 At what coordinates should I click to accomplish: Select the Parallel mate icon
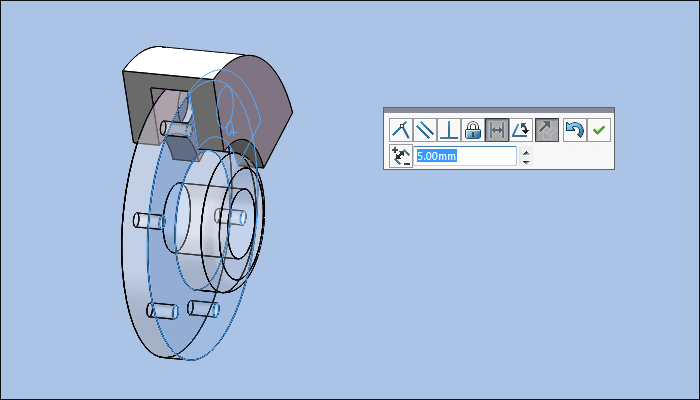425,130
